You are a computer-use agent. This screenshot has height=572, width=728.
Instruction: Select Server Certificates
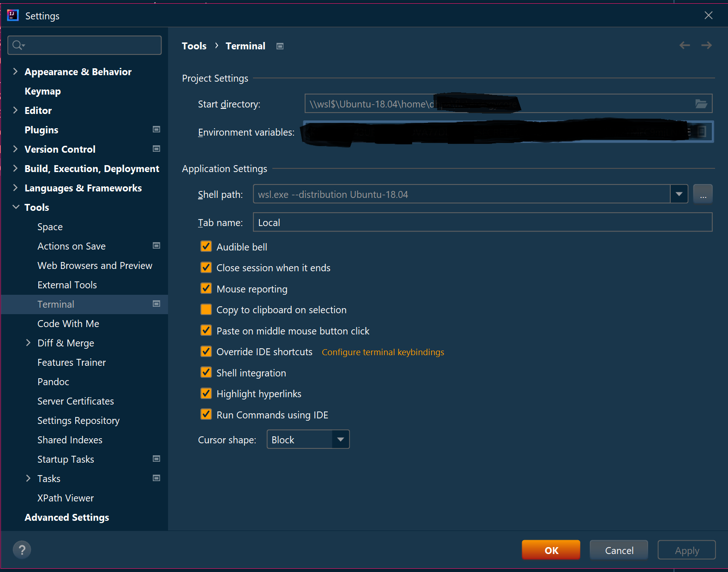(76, 401)
